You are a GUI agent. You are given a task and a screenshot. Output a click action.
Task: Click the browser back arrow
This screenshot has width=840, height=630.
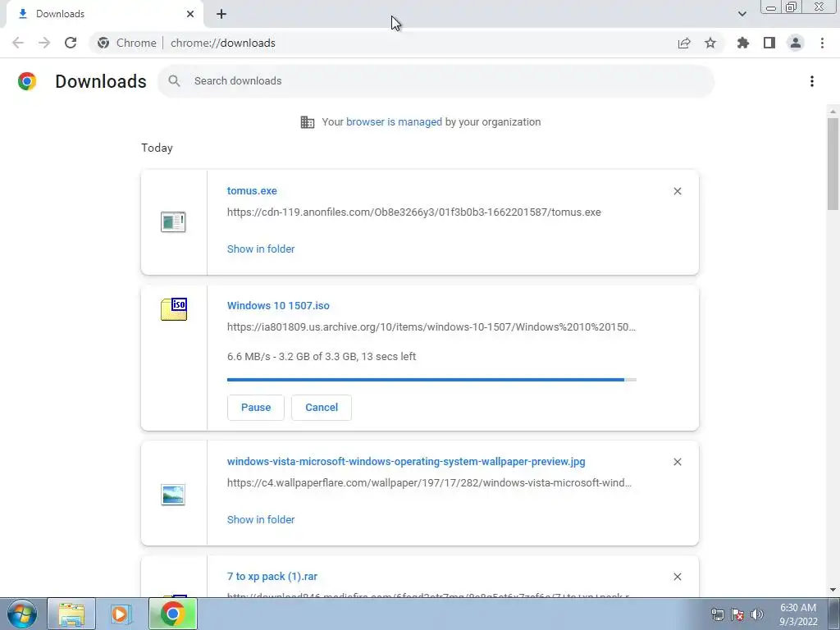18,43
